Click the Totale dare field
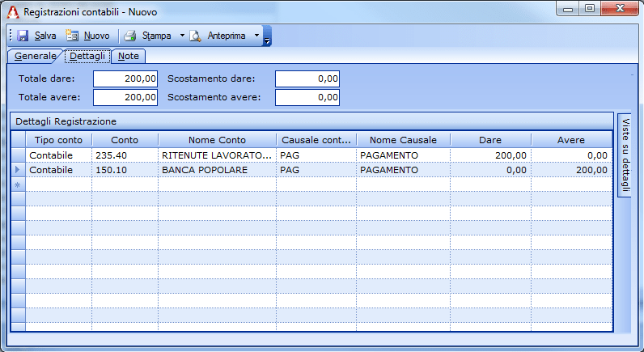644x352 pixels. coord(125,78)
